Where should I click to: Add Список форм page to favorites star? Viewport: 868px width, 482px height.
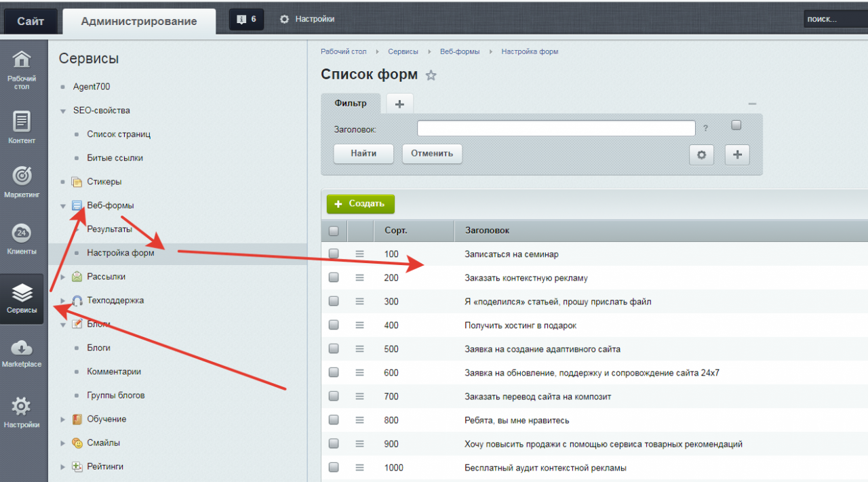pos(431,76)
